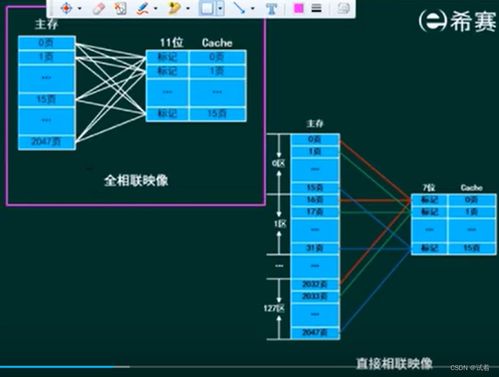Click the 全相联映像 caption
The height and width of the screenshot is (377, 499).
tap(136, 181)
